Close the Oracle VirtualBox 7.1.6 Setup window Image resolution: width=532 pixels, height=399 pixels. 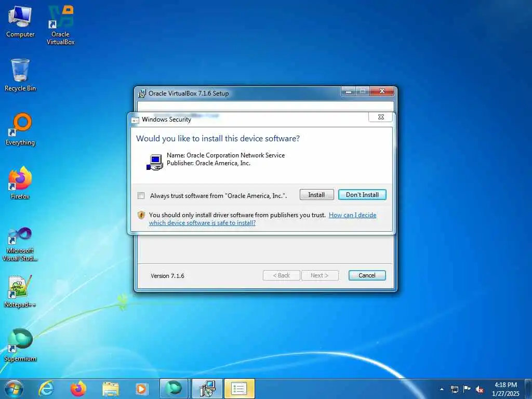coord(382,91)
